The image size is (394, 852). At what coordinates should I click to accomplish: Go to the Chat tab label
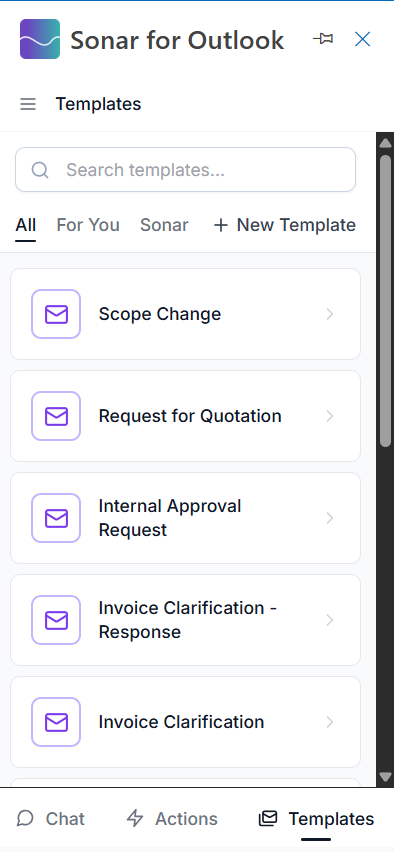tap(65, 818)
